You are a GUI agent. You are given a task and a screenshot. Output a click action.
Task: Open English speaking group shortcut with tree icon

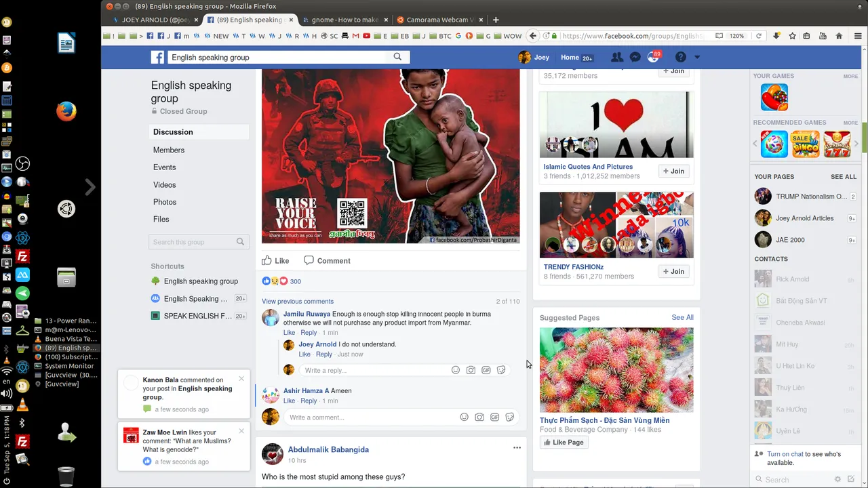195,281
